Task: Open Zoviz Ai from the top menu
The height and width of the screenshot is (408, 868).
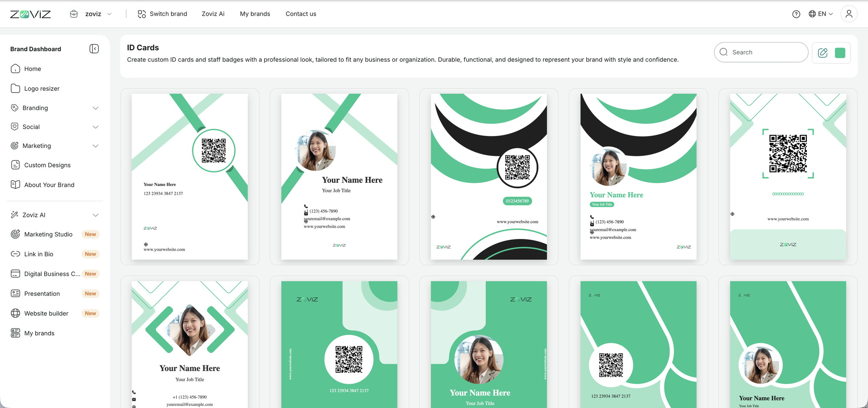Action: (x=213, y=14)
